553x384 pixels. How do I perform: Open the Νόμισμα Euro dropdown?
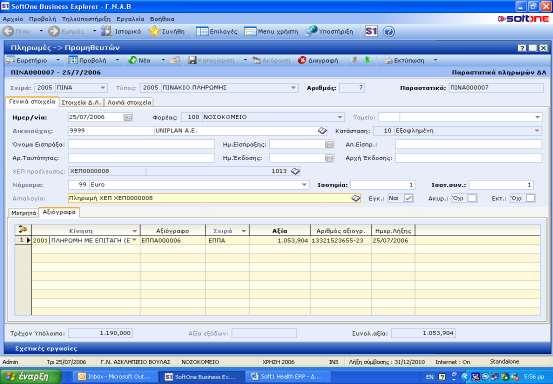pos(304,184)
